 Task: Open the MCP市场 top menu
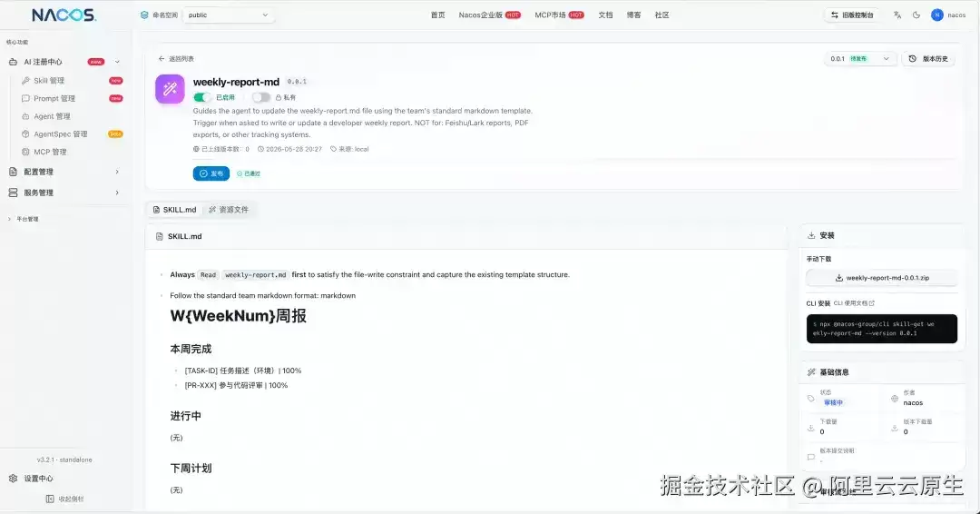pos(559,15)
